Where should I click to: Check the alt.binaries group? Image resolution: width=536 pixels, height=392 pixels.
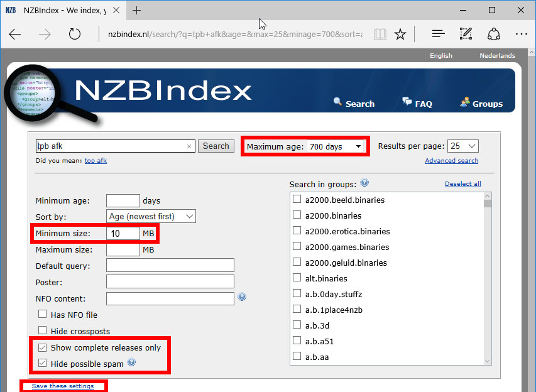pos(297,278)
